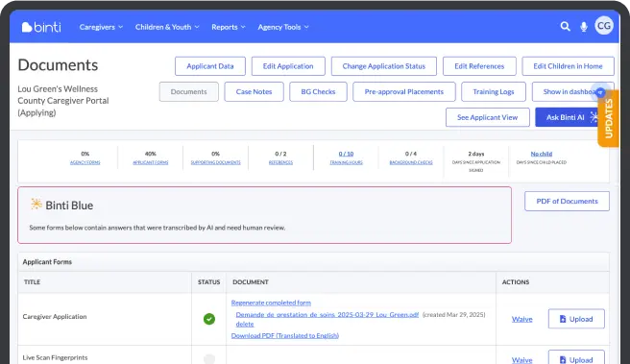This screenshot has height=364, width=630.
Task: Expand the Reports menu
Action: click(x=229, y=27)
